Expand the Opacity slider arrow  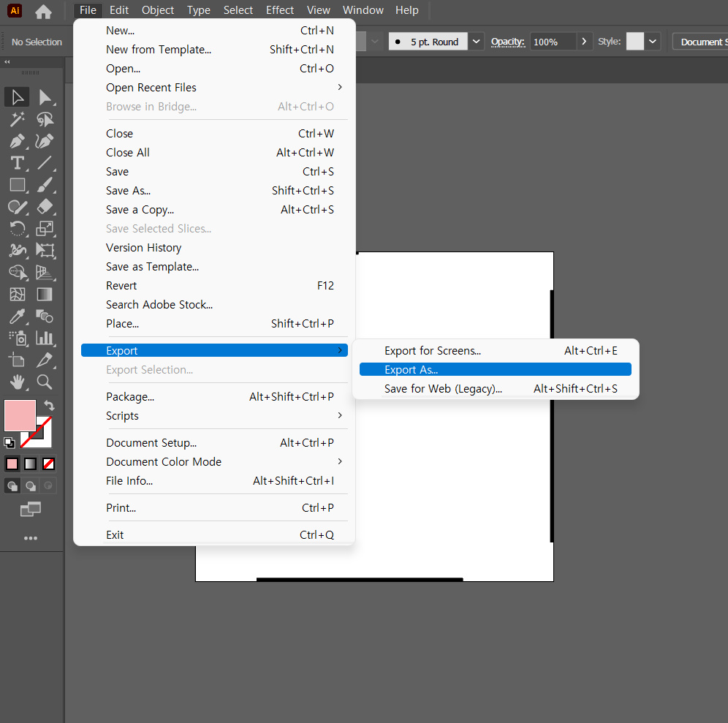(584, 42)
